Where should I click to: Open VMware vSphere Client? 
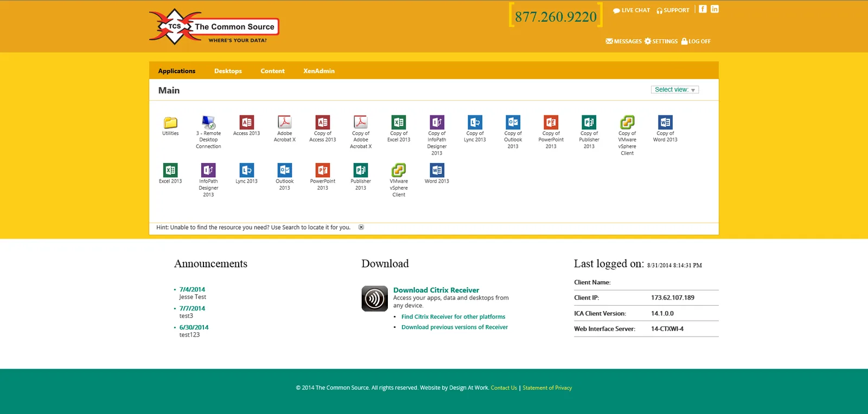pyautogui.click(x=399, y=170)
